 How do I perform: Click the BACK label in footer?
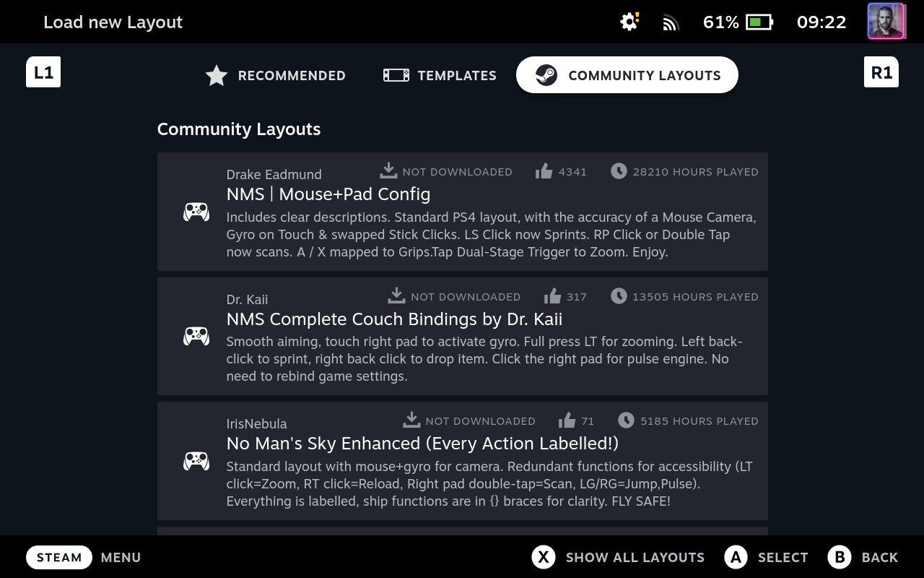(880, 558)
